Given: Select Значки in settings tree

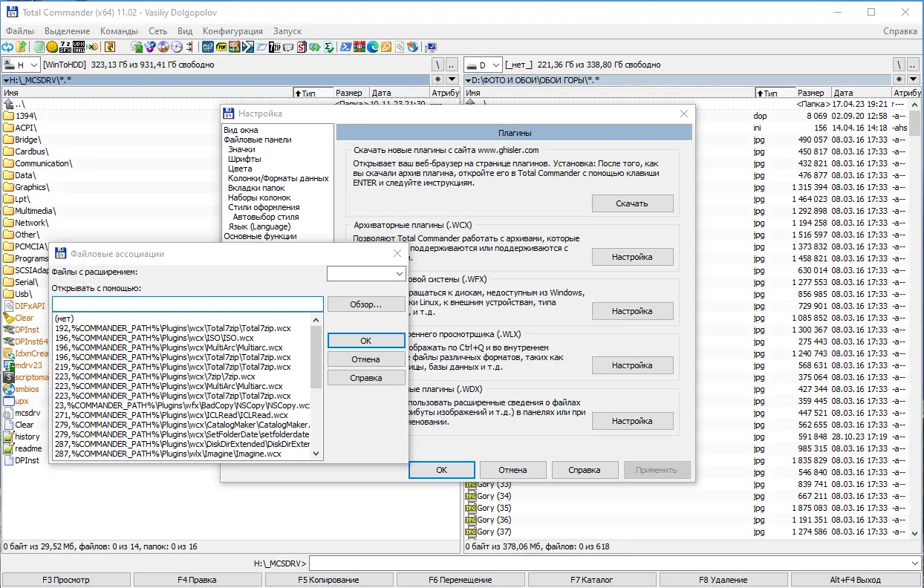Looking at the screenshot, I should click(241, 149).
